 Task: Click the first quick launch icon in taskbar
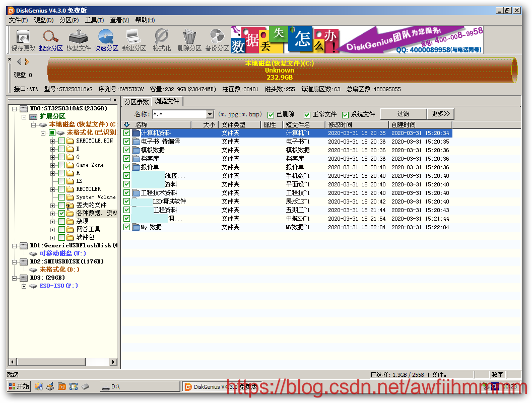pos(39,386)
